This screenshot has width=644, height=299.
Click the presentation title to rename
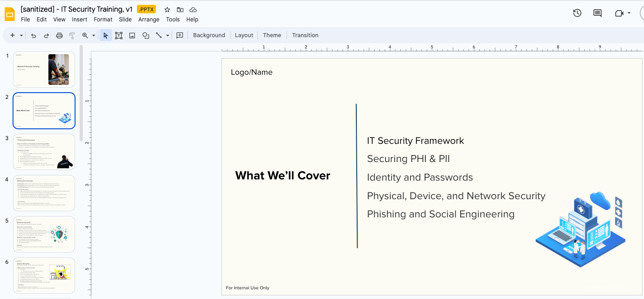pyautogui.click(x=77, y=9)
